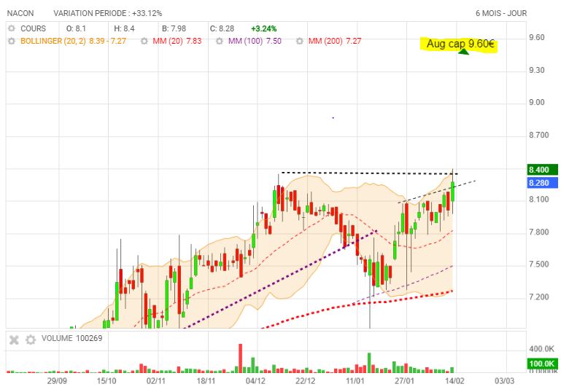Click the 11/01 date on time axis
The height and width of the screenshot is (392, 561).
click(x=355, y=380)
